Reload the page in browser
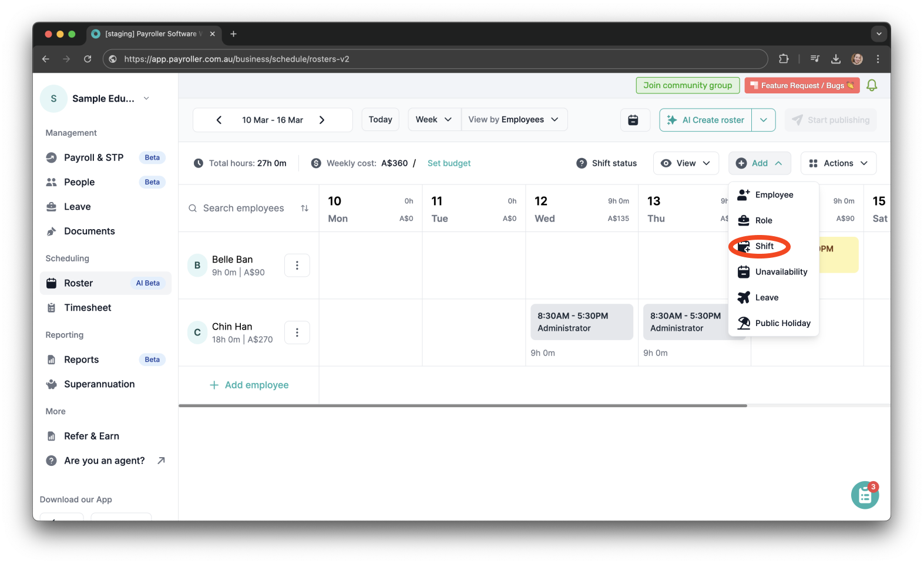 (88, 59)
